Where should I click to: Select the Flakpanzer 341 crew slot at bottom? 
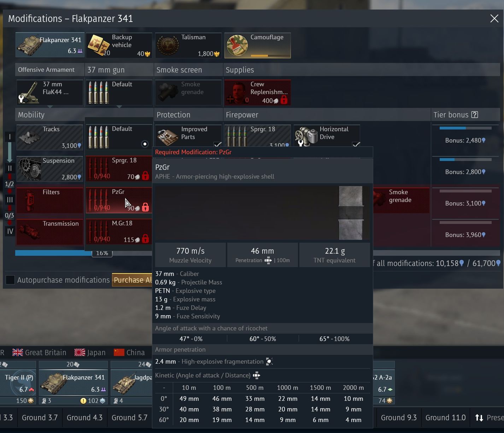(x=73, y=383)
